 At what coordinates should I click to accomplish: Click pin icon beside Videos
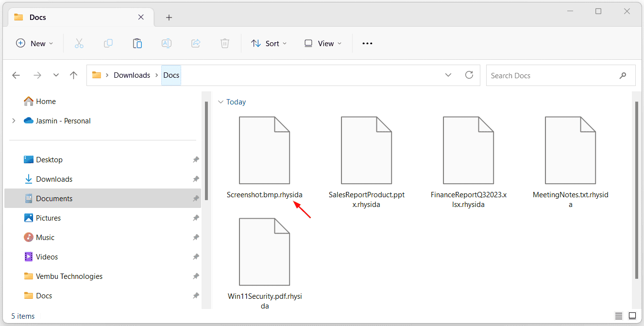(196, 257)
